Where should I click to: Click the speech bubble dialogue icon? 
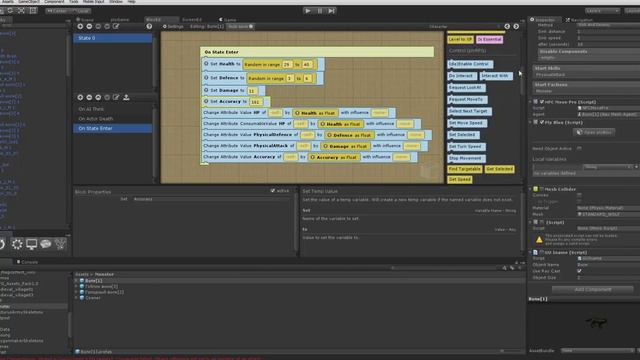pyautogui.click(x=46, y=244)
